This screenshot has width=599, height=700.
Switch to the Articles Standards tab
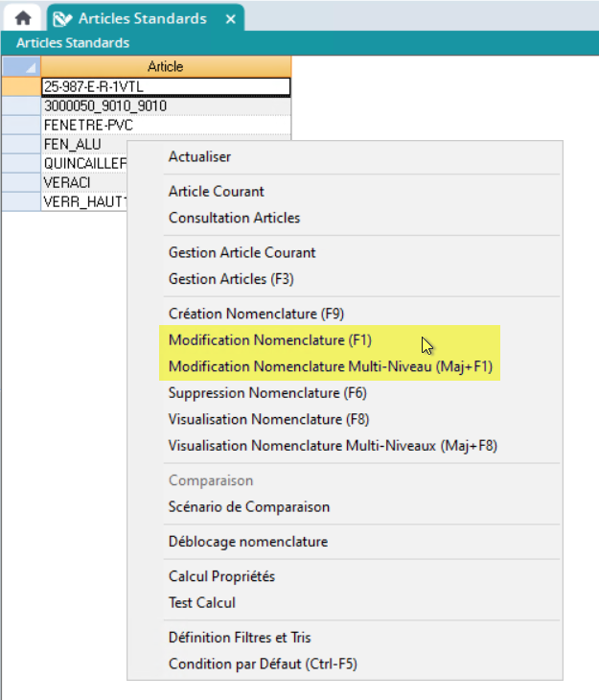[x=141, y=18]
